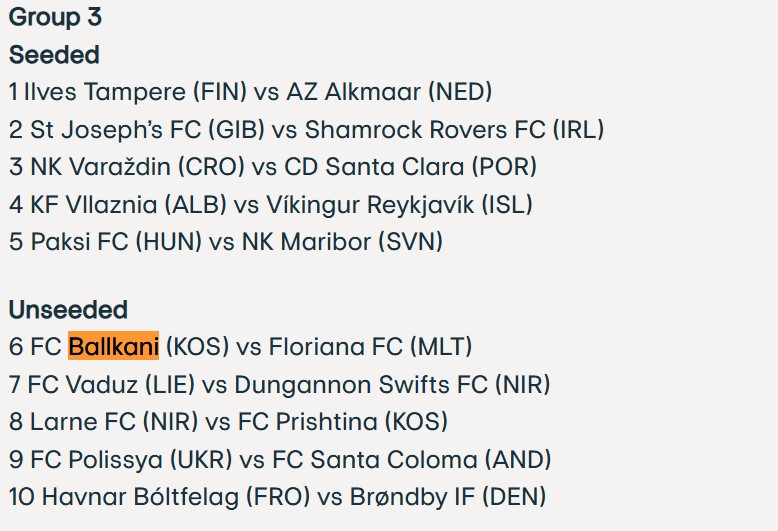
Task: Click the highlighted word Ballkani
Action: tap(114, 346)
